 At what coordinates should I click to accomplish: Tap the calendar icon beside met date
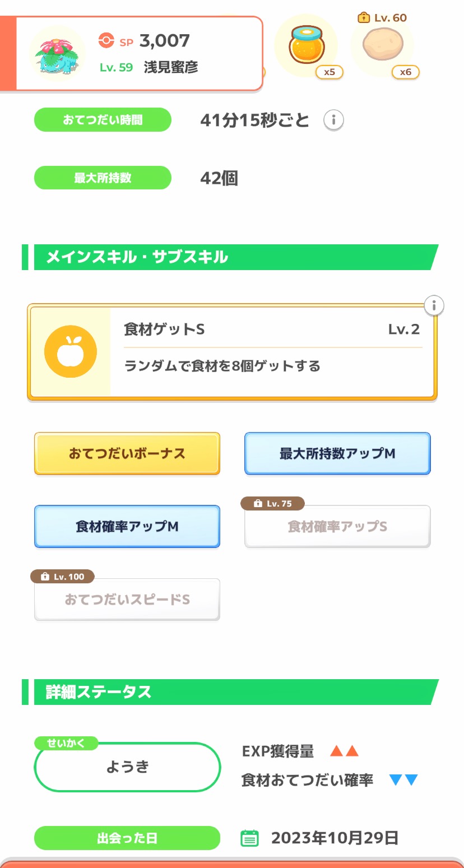tap(249, 838)
